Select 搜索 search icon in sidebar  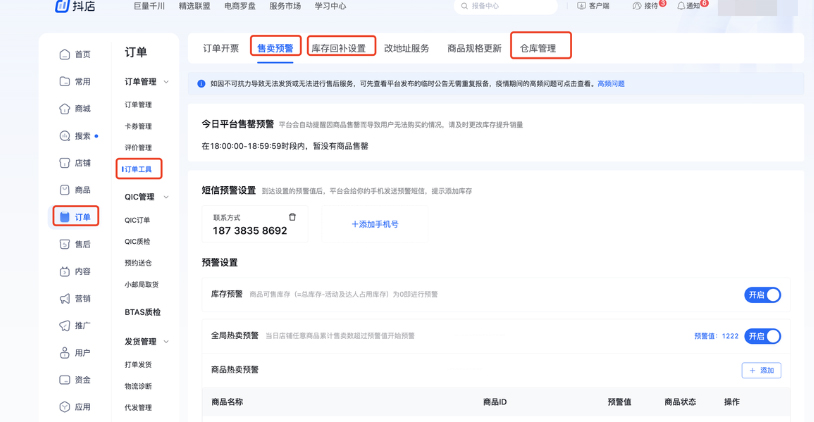tap(64, 136)
